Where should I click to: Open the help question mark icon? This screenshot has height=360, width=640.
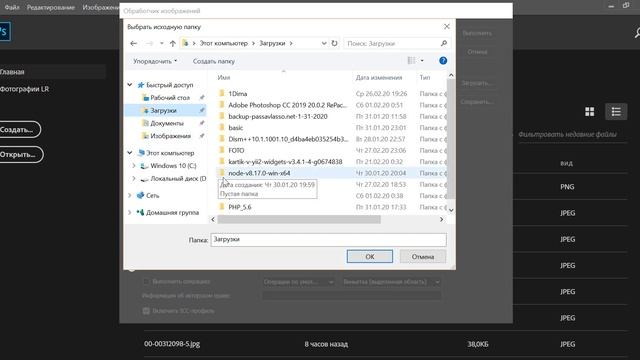tap(443, 61)
